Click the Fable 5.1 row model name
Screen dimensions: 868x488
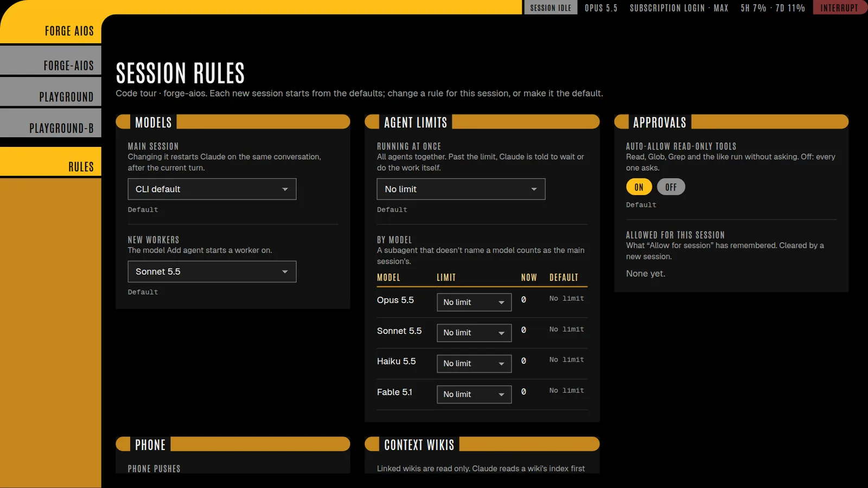pyautogui.click(x=394, y=392)
